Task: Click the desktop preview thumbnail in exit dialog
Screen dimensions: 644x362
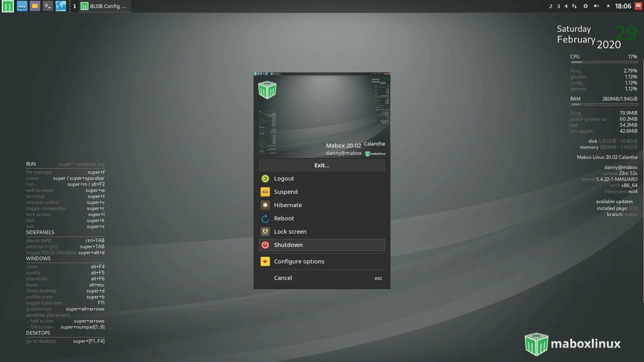Action: (x=322, y=115)
